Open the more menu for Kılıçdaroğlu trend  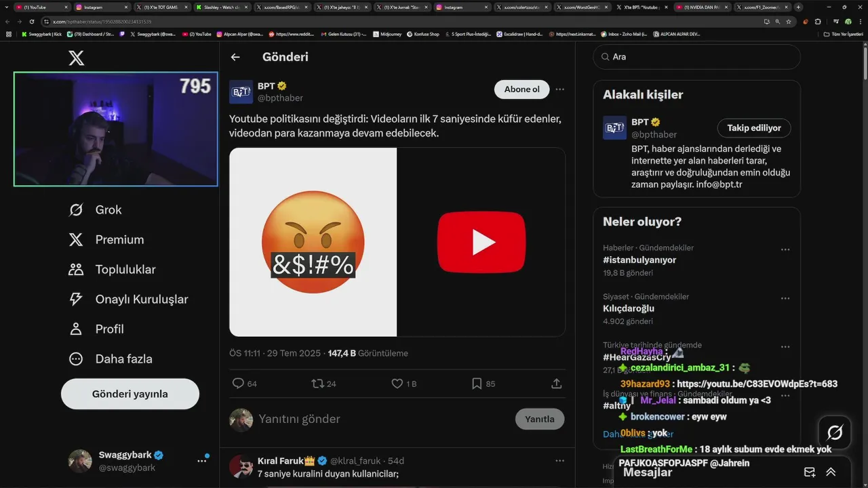pyautogui.click(x=785, y=298)
